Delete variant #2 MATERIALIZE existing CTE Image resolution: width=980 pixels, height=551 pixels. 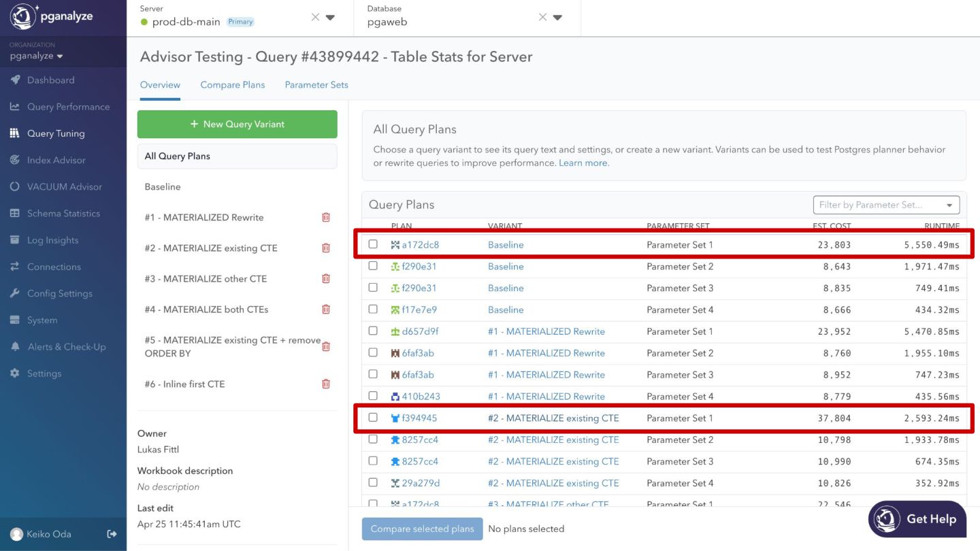pyautogui.click(x=326, y=248)
